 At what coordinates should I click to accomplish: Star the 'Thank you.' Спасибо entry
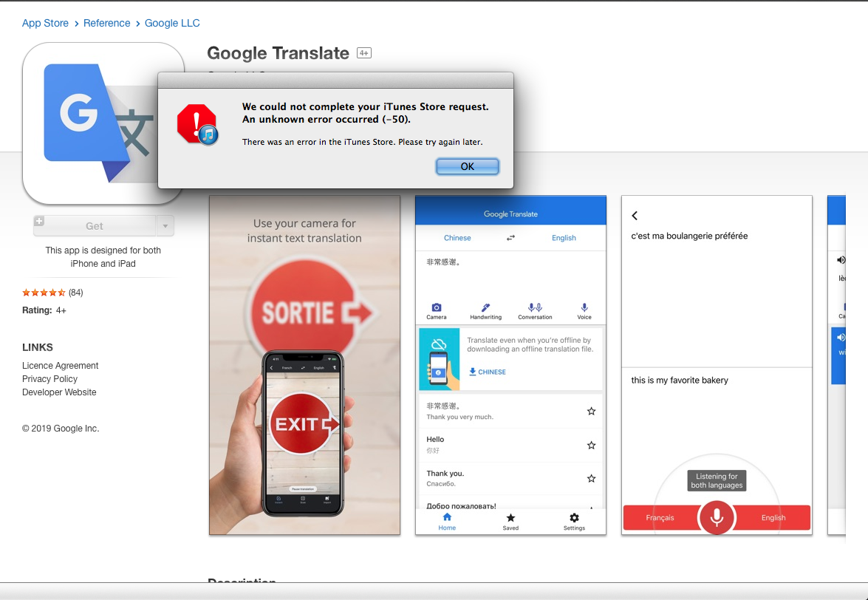(591, 478)
